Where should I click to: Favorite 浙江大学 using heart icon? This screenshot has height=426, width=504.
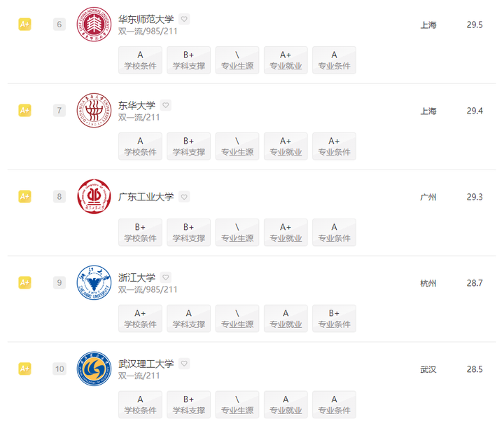point(166,277)
